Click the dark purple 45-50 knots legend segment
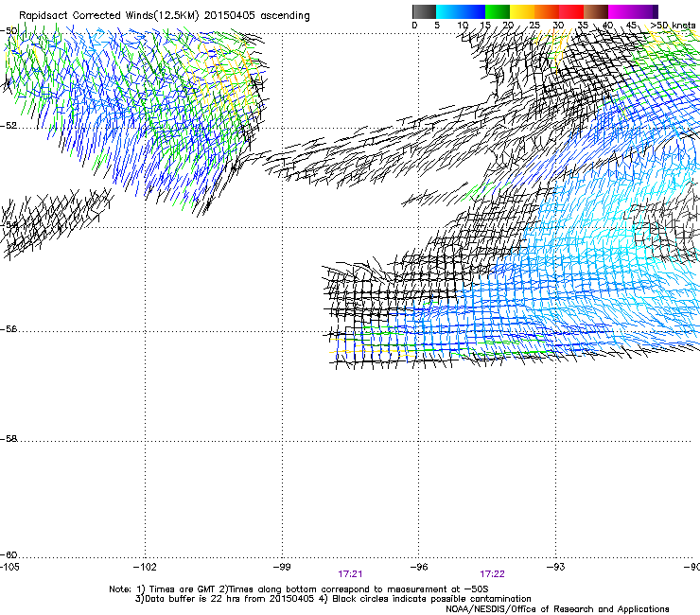The height and width of the screenshot is (615, 700). (x=645, y=11)
